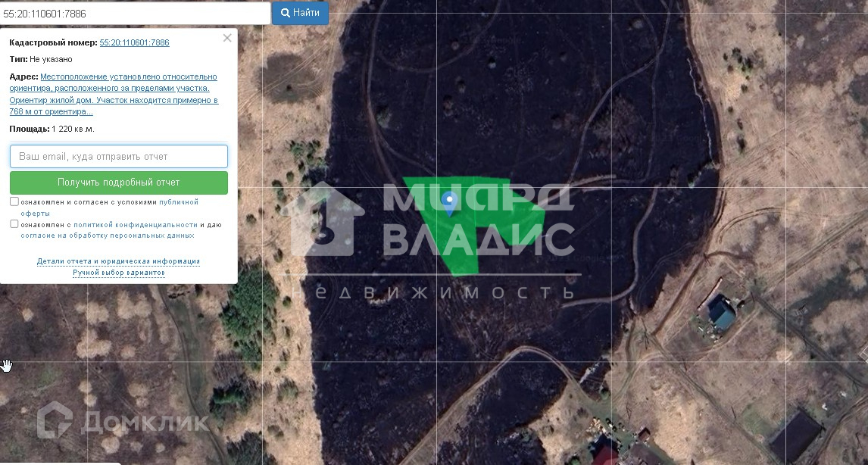Open политикой конфиденциальности link

click(135, 225)
